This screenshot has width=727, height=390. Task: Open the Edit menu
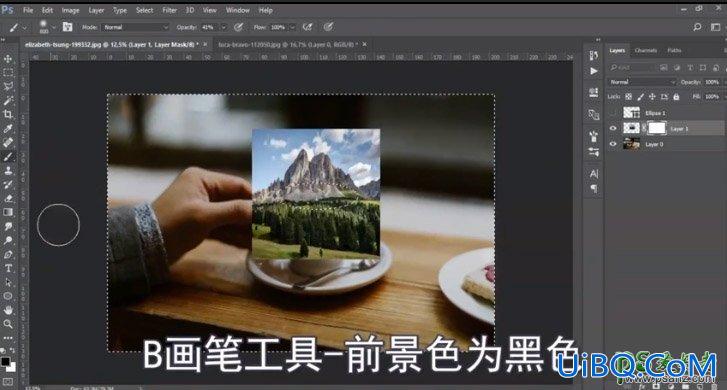coord(47,10)
